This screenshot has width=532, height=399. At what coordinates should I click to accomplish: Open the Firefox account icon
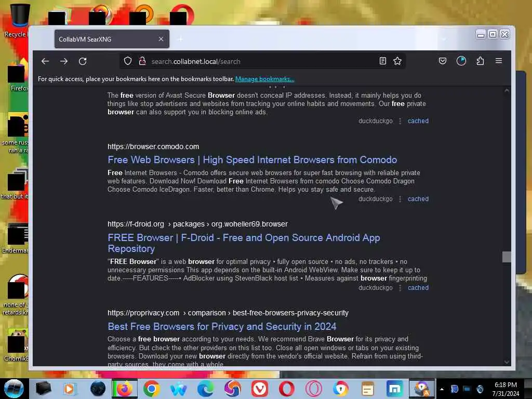(x=461, y=61)
